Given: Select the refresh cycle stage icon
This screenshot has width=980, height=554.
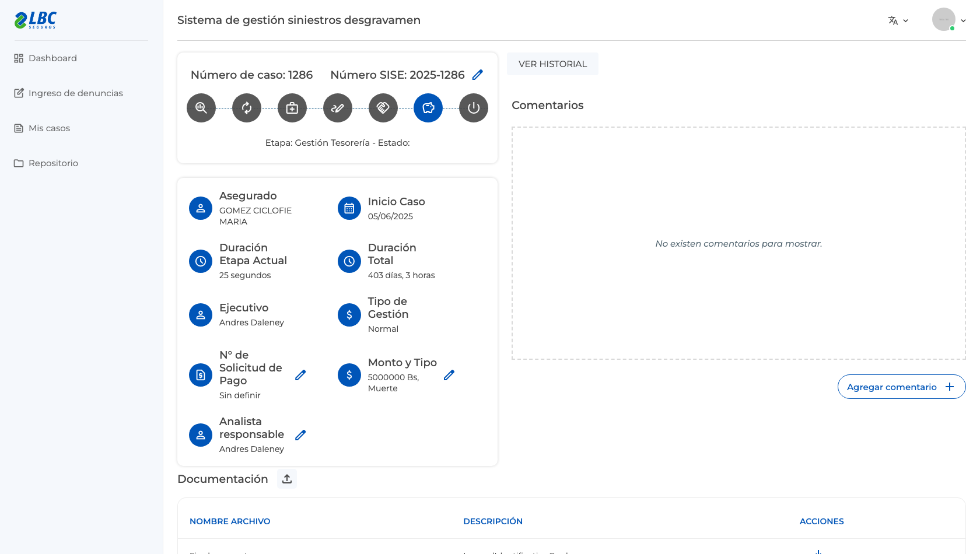Looking at the screenshot, I should tap(247, 108).
